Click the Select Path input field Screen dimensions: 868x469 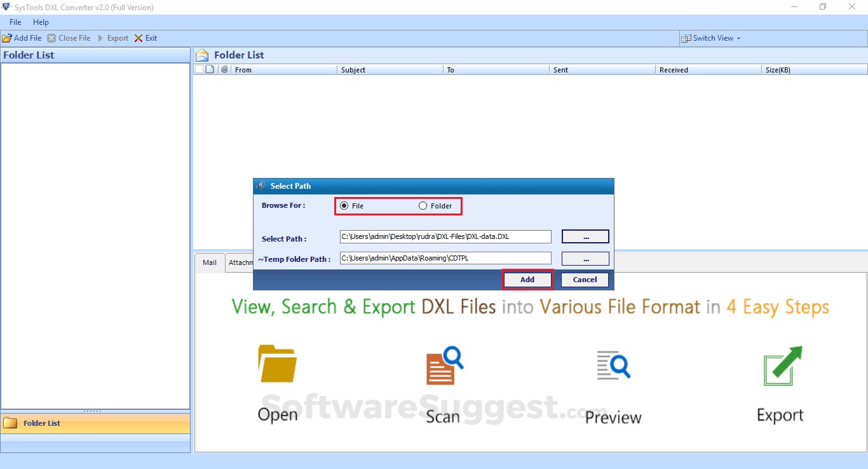pyautogui.click(x=445, y=236)
